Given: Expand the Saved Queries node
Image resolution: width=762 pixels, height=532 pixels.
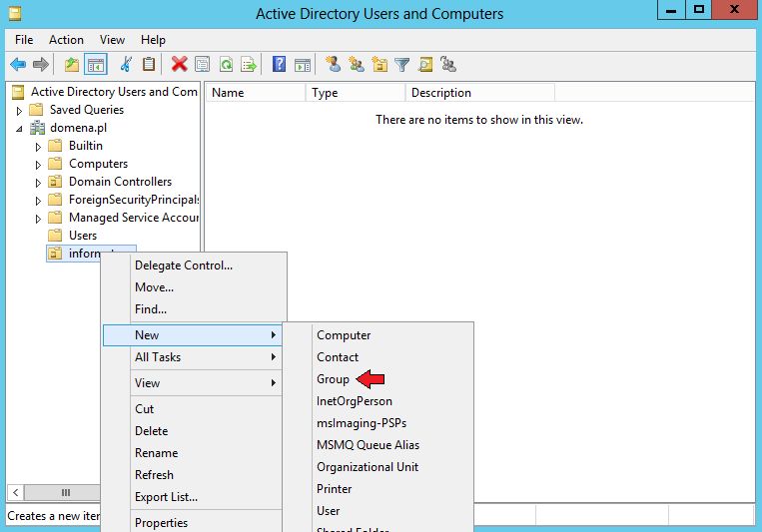Looking at the screenshot, I should coord(19,111).
